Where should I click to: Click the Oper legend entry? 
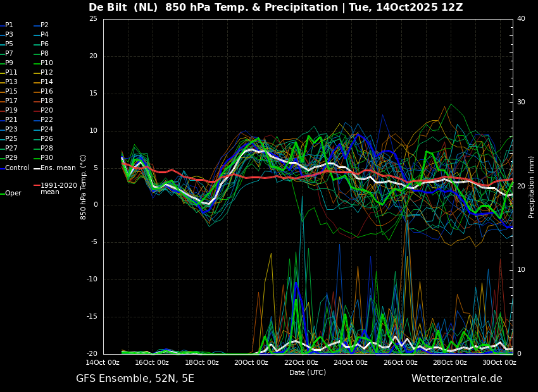click(x=11, y=193)
